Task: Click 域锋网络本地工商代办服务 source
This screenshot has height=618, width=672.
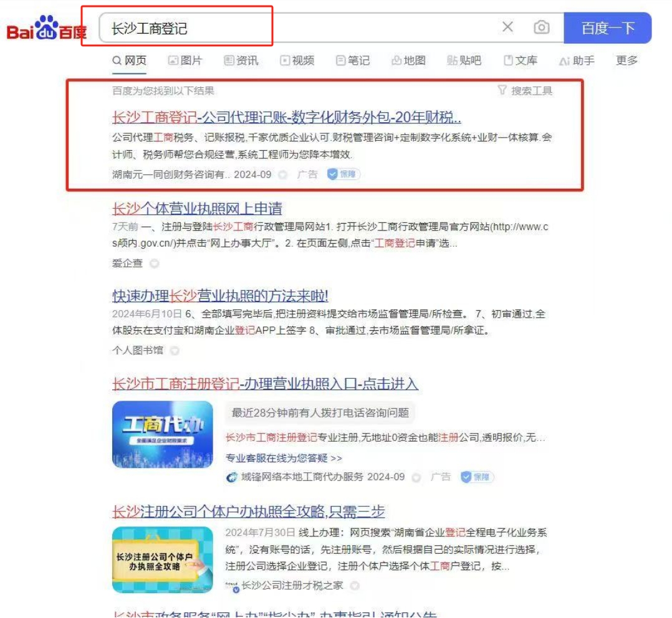Action: (302, 477)
